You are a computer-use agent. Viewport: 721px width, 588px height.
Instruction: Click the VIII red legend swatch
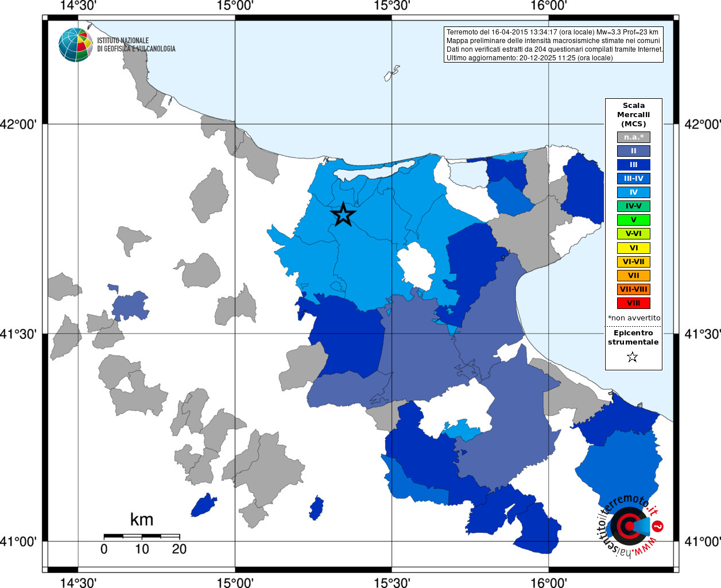coord(634,303)
